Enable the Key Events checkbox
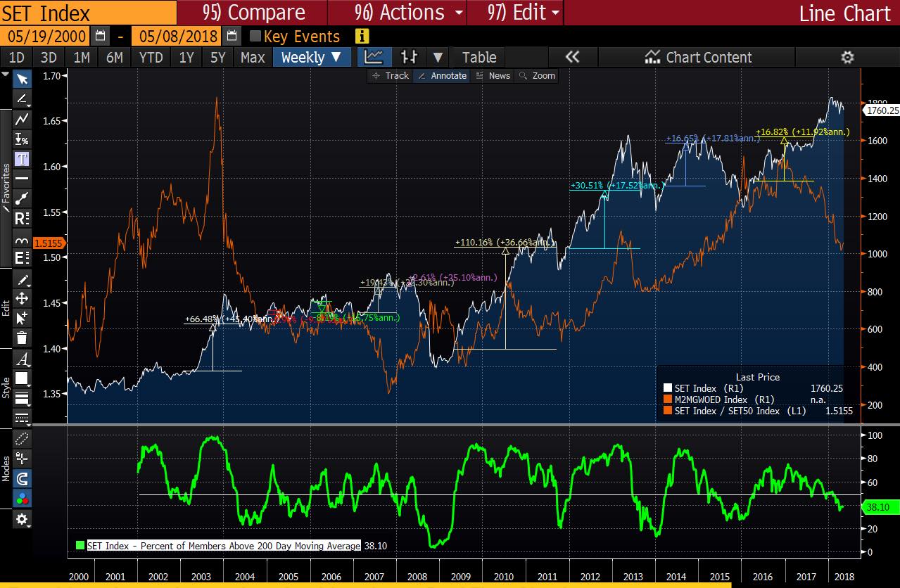 pos(255,37)
